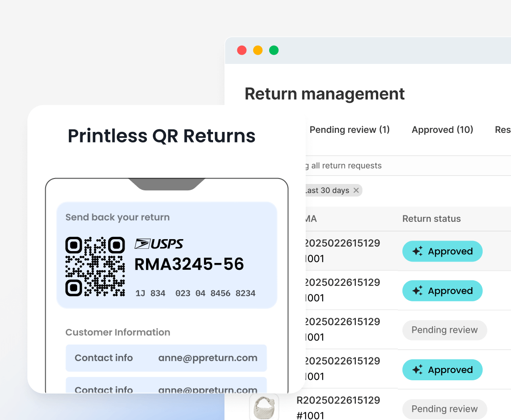Click the sparkle icon in the fourth-row Approved badge
This screenshot has width=511, height=420.
coord(418,370)
